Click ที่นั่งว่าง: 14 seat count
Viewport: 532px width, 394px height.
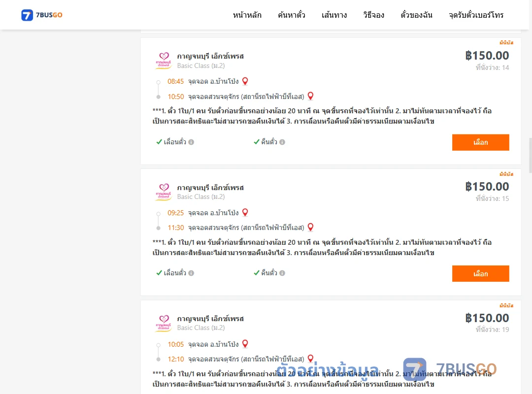tap(492, 67)
